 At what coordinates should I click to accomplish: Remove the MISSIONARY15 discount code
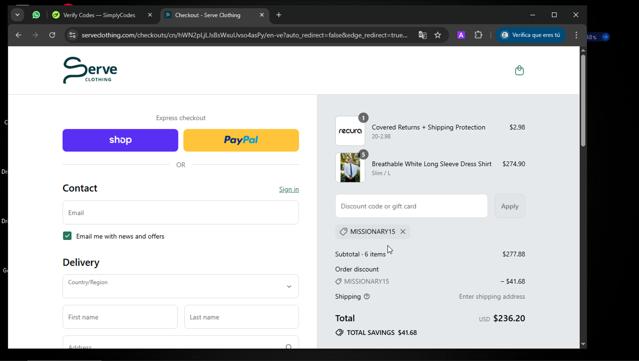pyautogui.click(x=403, y=231)
